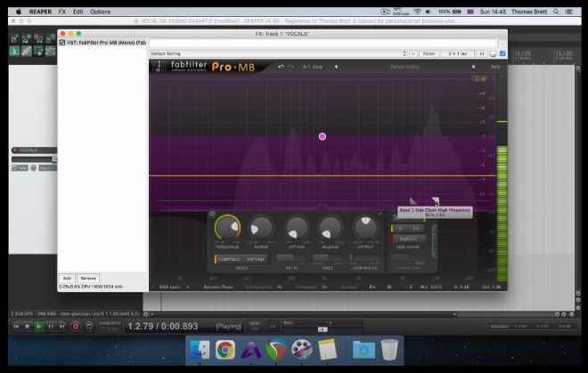Viewport: 588px width, 373px height.
Task: Pause playback in REAPER transport
Action: [x=51, y=326]
